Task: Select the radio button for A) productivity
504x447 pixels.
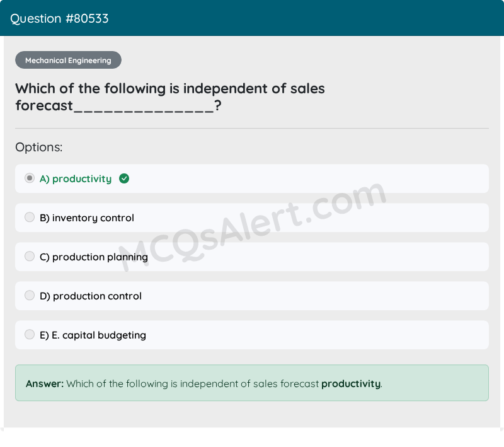Action: coord(30,178)
